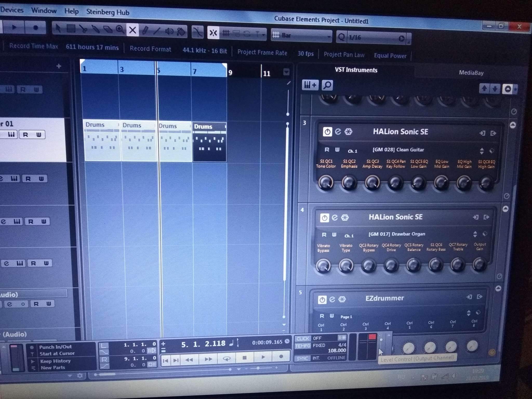Select the Erase tool
The image size is (532, 399).
point(108,30)
